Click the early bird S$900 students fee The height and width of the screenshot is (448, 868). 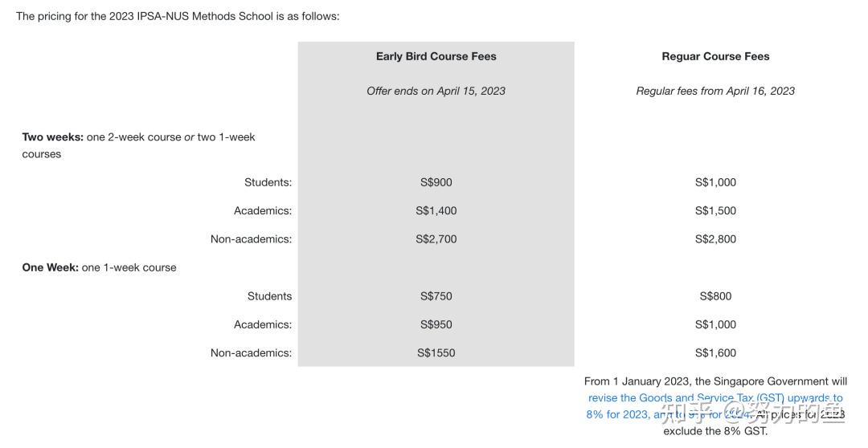pos(436,182)
